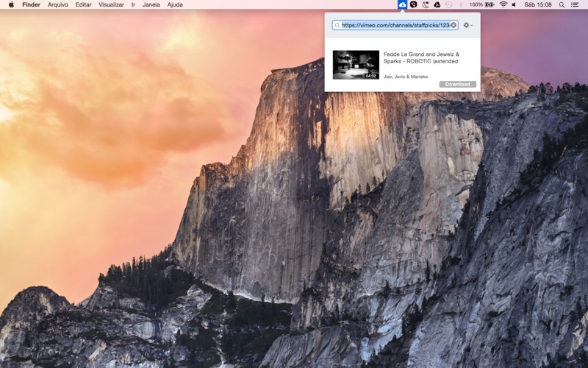The width and height of the screenshot is (588, 368).
Task: Open the Ajuda menu
Action: pos(175,4)
